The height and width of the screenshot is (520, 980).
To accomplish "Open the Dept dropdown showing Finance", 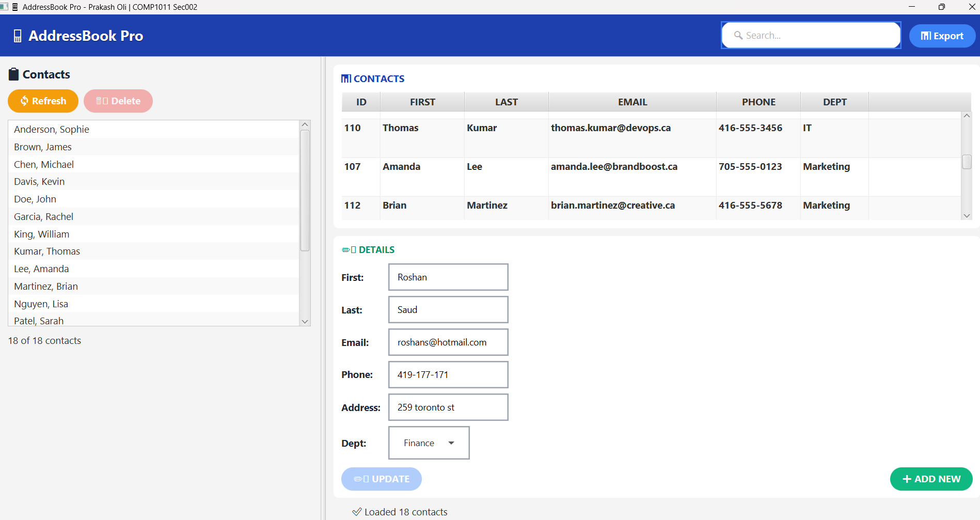I will (429, 443).
